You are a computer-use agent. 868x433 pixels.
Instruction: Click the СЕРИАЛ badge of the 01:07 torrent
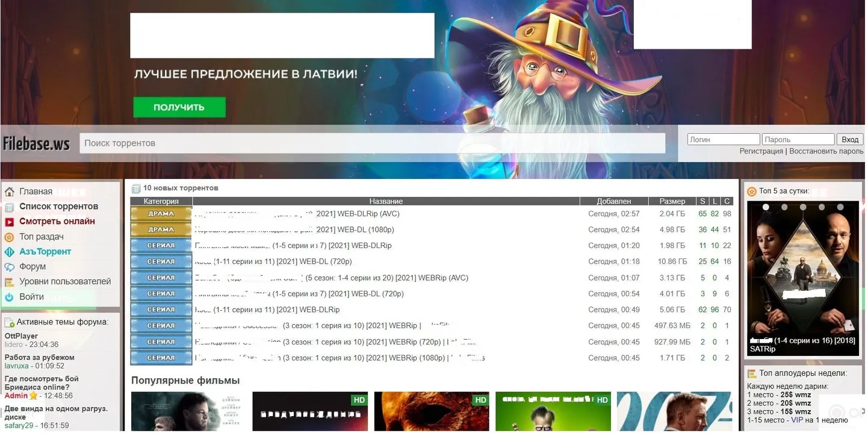(x=161, y=278)
